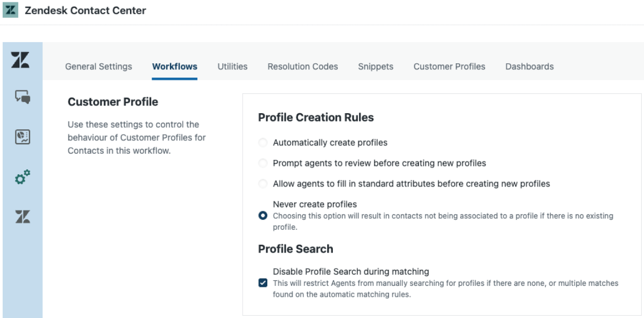Click Allow agents to fill attributes label

(x=412, y=184)
